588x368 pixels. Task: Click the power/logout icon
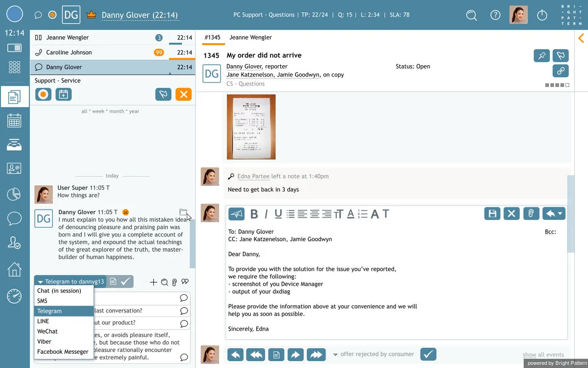(x=542, y=15)
